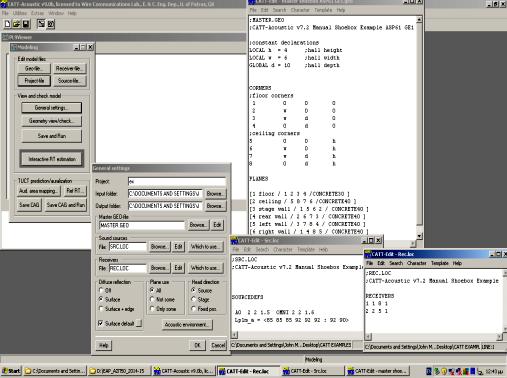Open Help menu in Rec.loc editor
507x378 pixels.
pyautogui.click(x=457, y=263)
